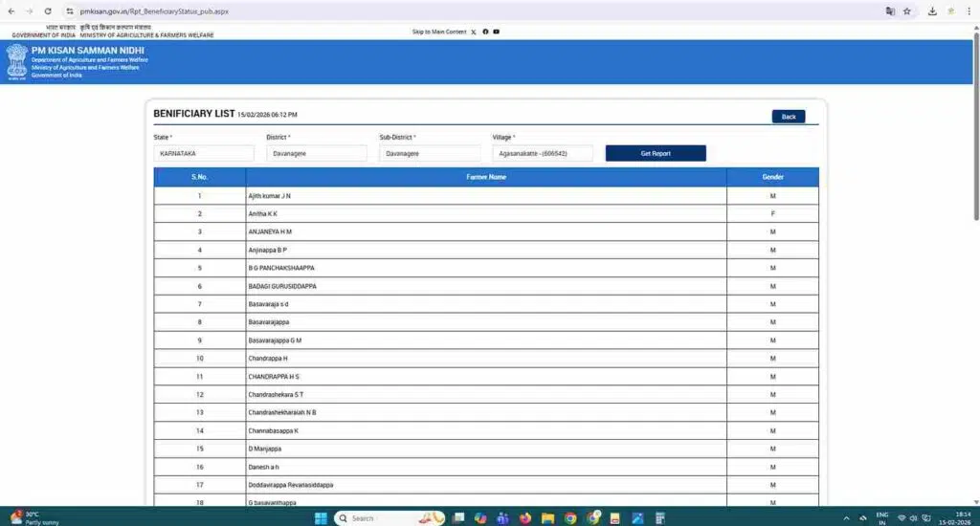Click the translate page icon
This screenshot has width=980, height=526.
(890, 11)
